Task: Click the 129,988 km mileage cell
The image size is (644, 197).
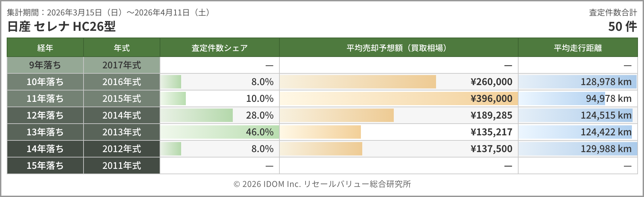Action: coord(606,149)
